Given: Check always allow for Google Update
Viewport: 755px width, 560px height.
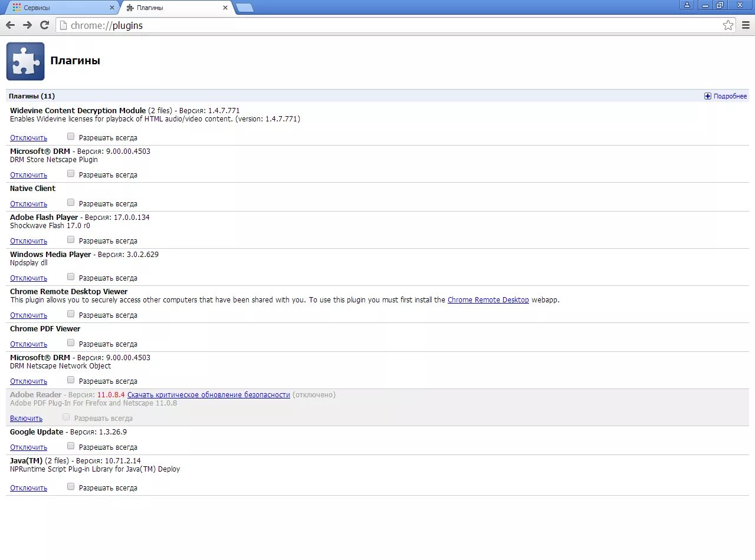Looking at the screenshot, I should coord(71,446).
